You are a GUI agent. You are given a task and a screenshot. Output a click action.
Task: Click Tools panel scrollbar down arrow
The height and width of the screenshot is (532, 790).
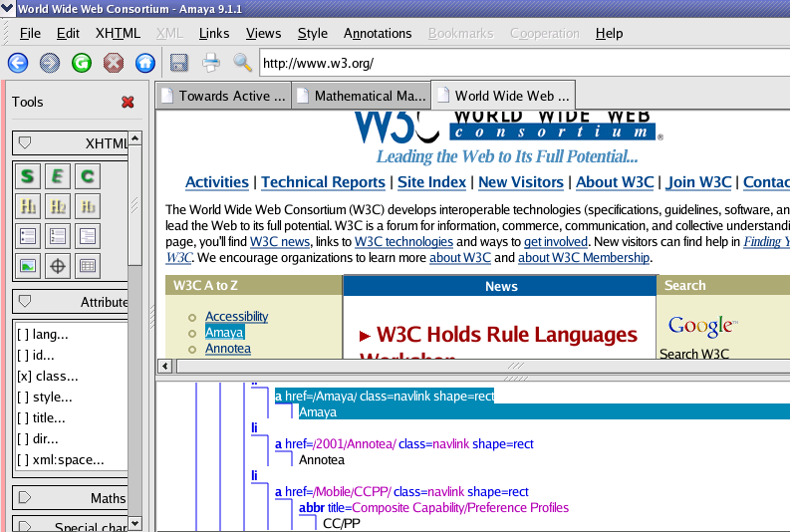[x=135, y=523]
